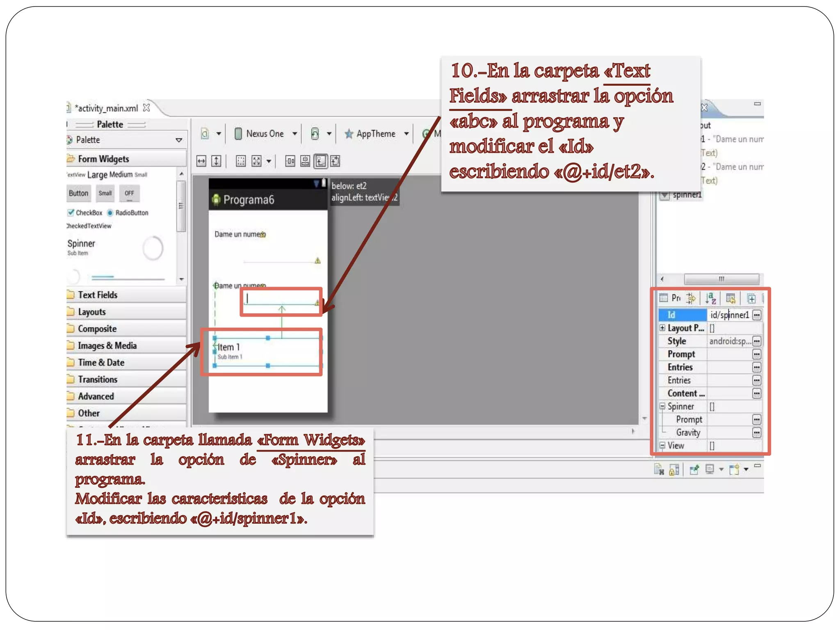This screenshot has width=840, height=630.
Task: Click the show advanced properties icon
Action: 730,298
